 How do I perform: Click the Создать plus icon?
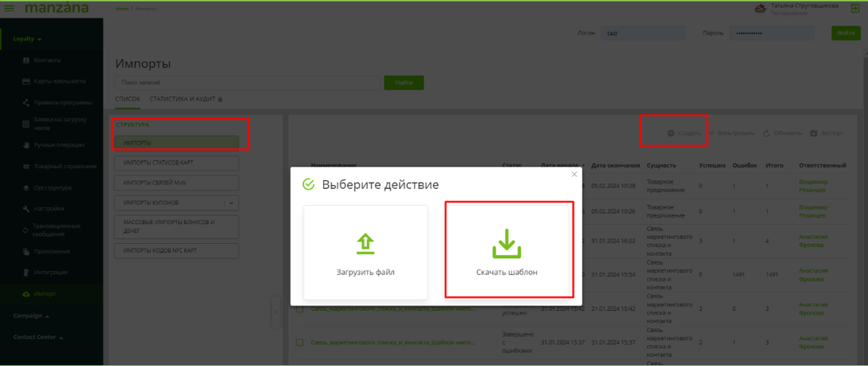click(671, 132)
